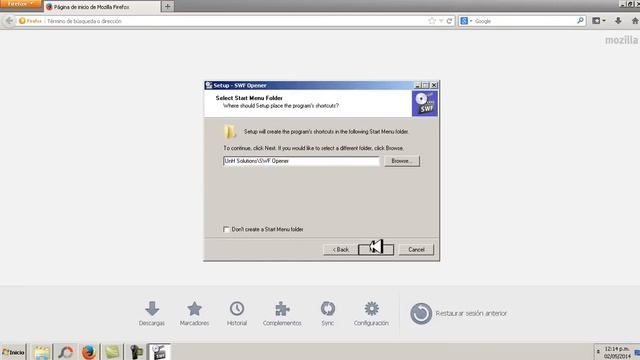640x360 pixels.
Task: Go to the home page icon
Action: pyautogui.click(x=635, y=20)
